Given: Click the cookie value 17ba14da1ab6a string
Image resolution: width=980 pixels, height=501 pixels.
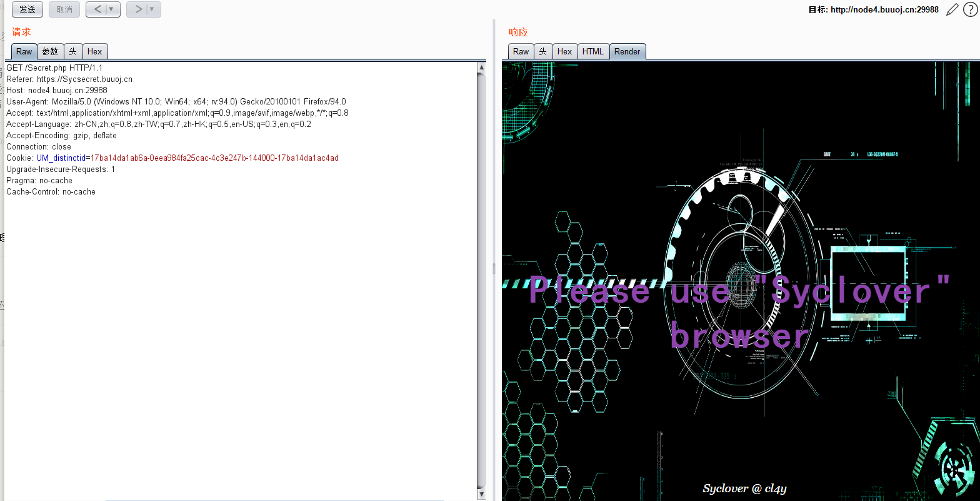Looking at the screenshot, I should 215,158.
